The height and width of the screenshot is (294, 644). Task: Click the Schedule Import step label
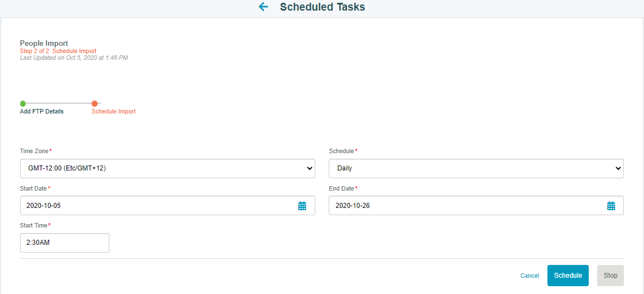(x=113, y=111)
